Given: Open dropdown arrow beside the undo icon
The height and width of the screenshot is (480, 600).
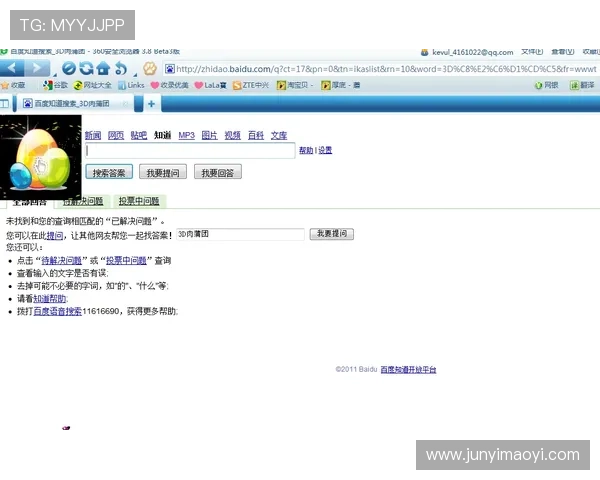Looking at the screenshot, I should click(x=135, y=74).
